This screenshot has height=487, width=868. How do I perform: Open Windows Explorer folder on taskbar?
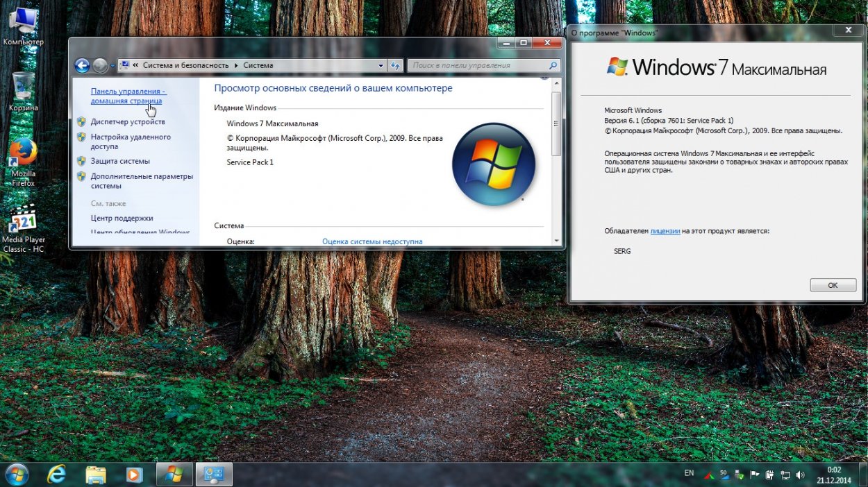point(95,475)
